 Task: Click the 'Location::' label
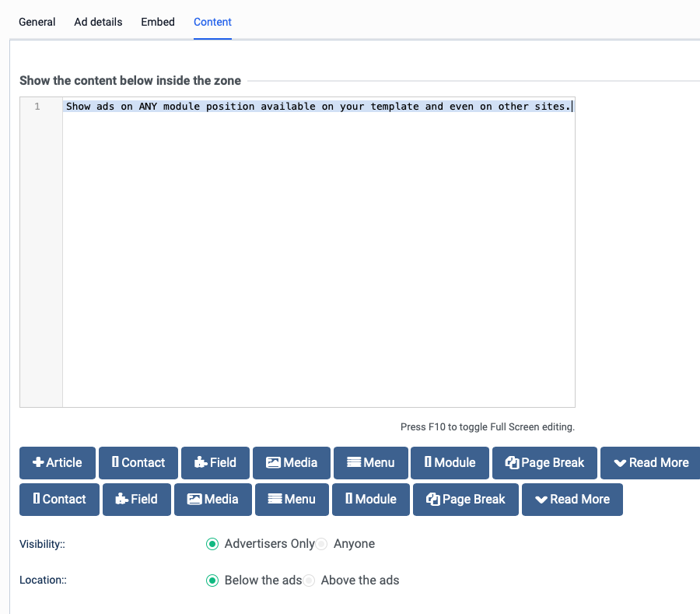(44, 580)
